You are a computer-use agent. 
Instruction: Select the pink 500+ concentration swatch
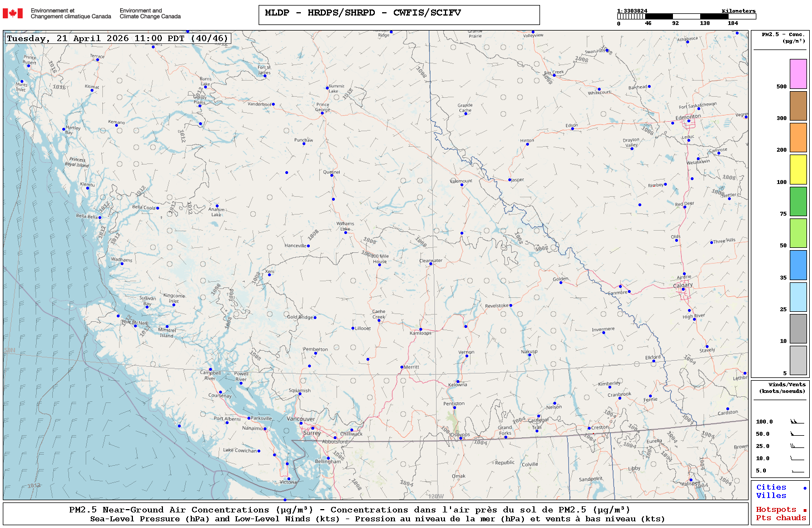click(x=798, y=74)
